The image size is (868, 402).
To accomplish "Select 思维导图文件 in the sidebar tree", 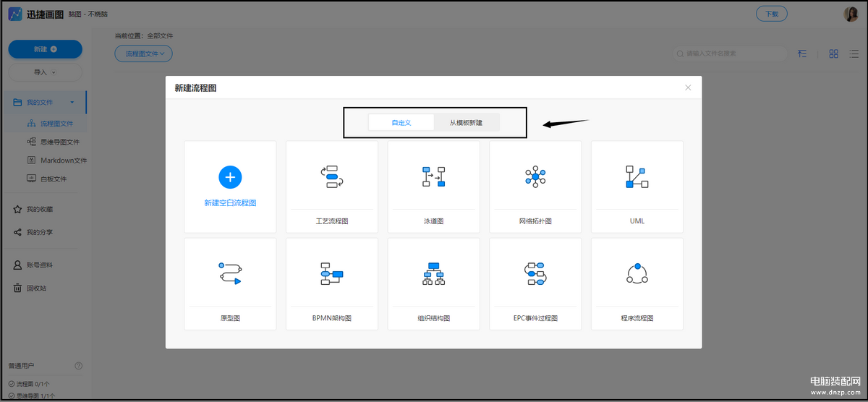I will click(53, 142).
